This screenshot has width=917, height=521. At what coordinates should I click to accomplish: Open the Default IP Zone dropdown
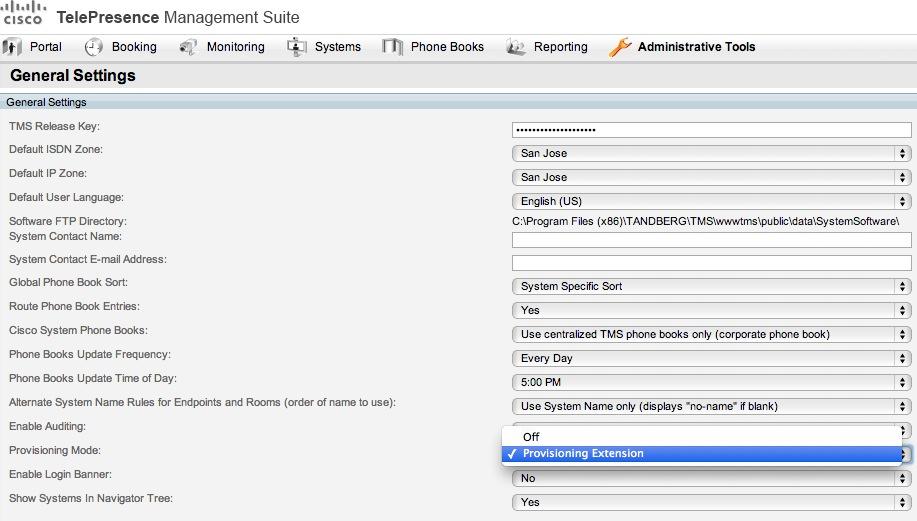(x=711, y=177)
